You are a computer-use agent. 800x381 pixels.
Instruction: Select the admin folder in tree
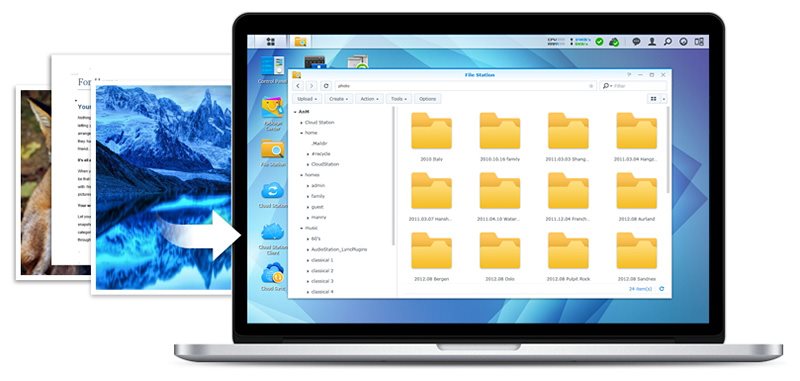pyautogui.click(x=318, y=186)
